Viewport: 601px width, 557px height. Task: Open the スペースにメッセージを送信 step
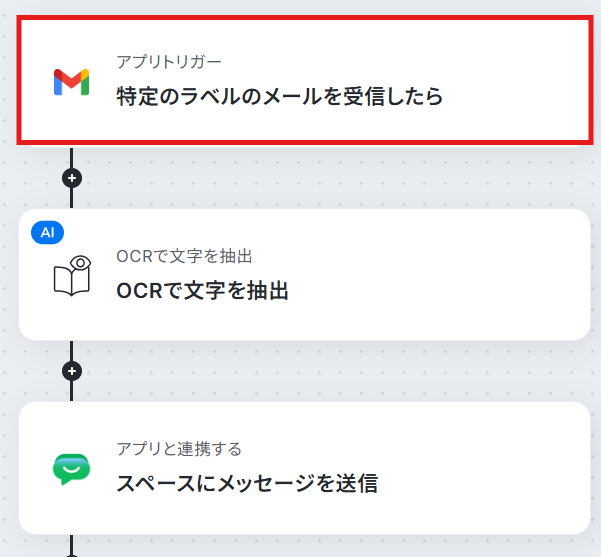(305, 468)
